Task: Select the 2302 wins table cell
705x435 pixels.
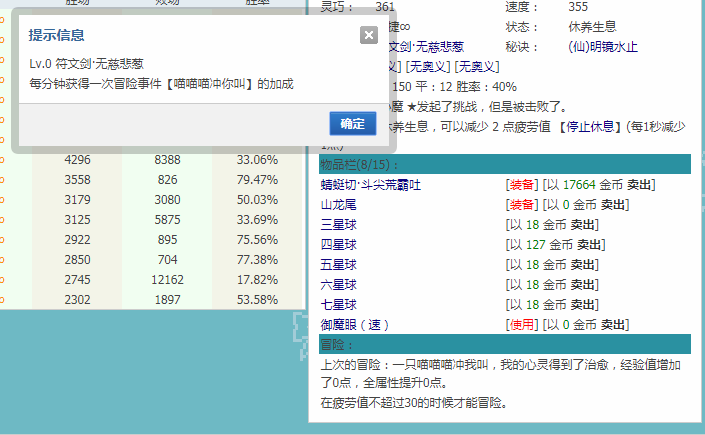Action: [x=77, y=300]
